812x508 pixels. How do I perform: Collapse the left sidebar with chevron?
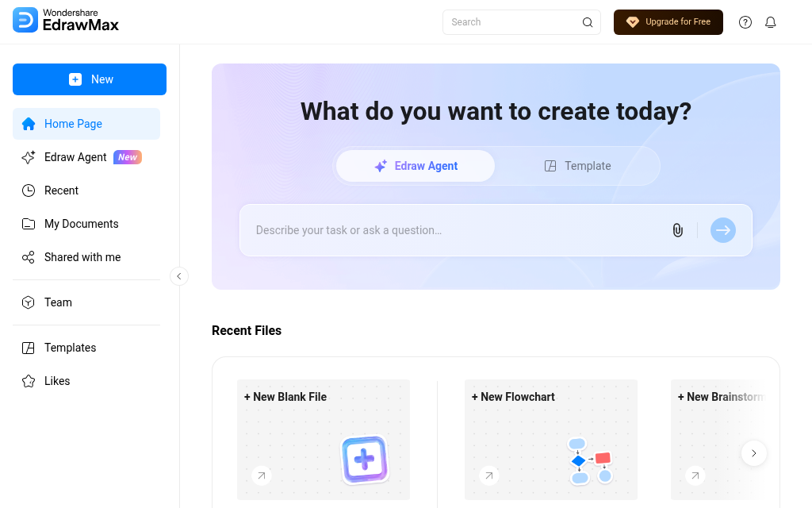tap(179, 276)
